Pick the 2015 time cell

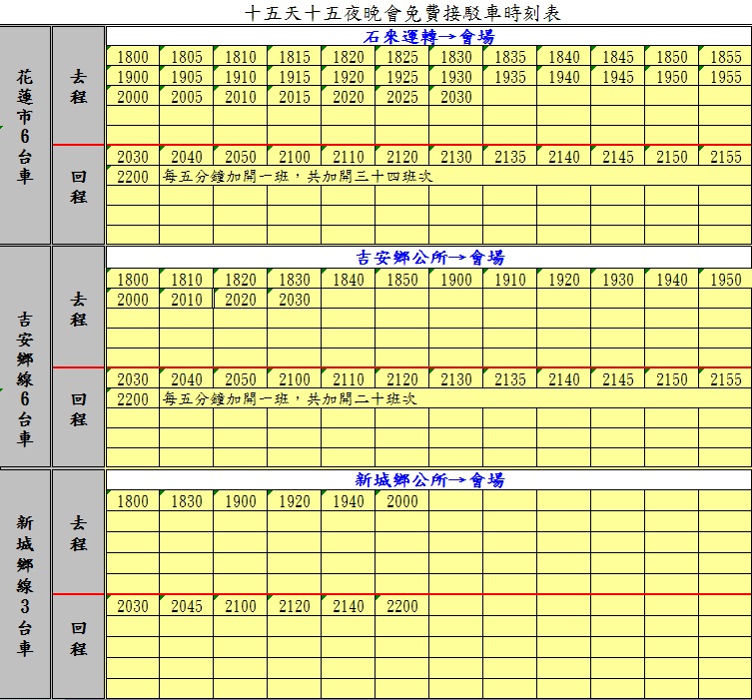tap(295, 97)
